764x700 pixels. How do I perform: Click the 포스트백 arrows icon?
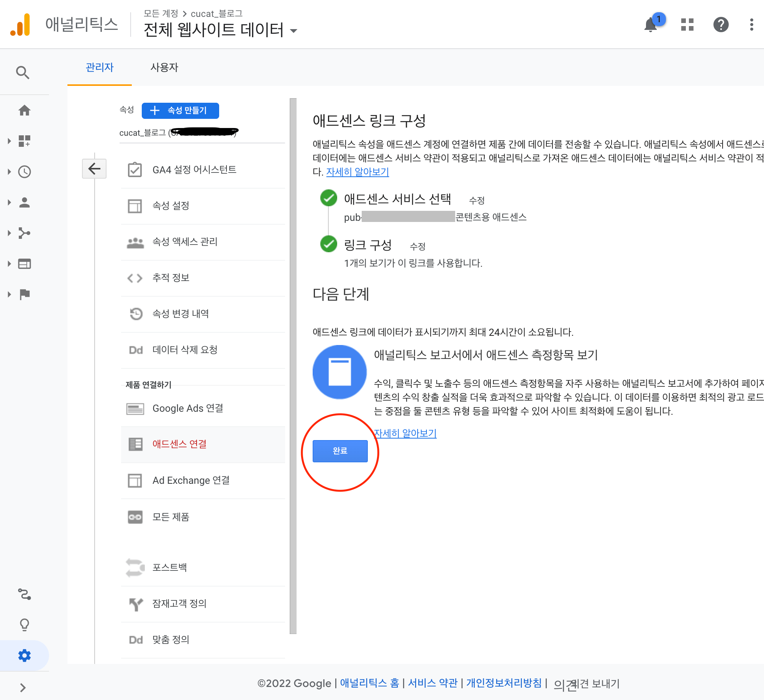135,568
